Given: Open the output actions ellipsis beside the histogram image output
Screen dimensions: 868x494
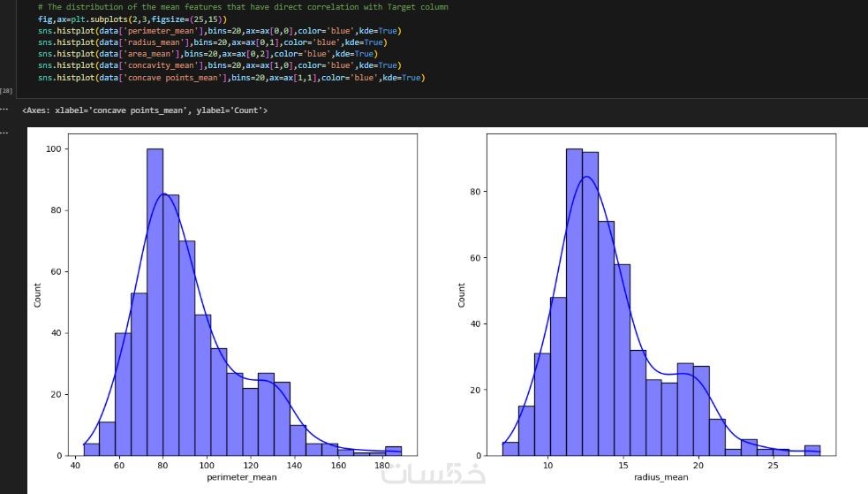Looking at the screenshot, I should pyautogui.click(x=4, y=133).
